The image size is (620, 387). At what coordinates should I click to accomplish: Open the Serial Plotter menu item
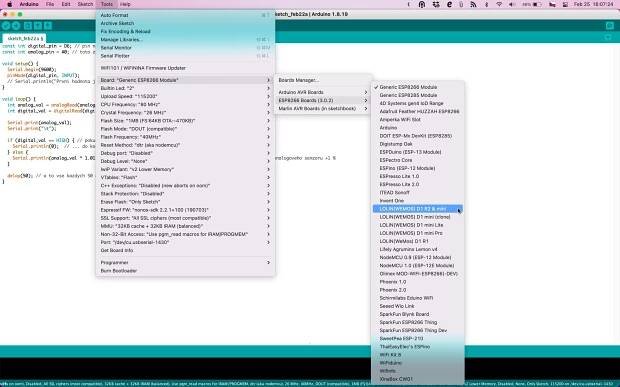tap(185, 56)
